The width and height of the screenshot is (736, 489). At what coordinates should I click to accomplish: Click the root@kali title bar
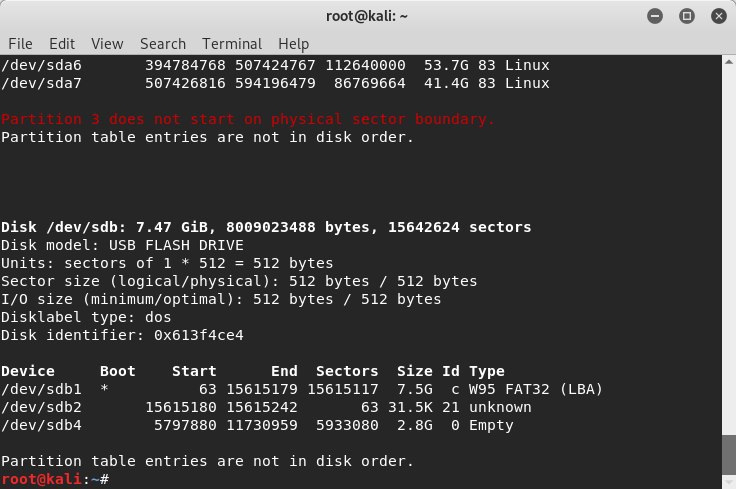pos(367,15)
